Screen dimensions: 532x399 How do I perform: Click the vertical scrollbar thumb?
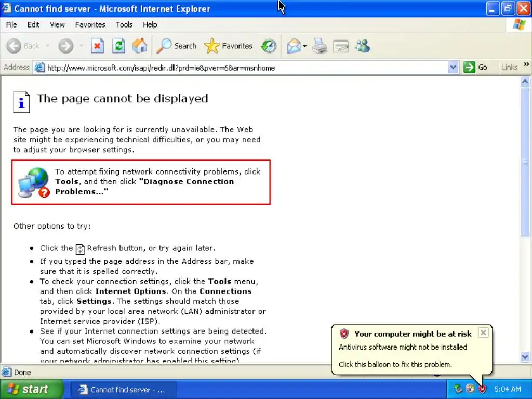pos(525,162)
